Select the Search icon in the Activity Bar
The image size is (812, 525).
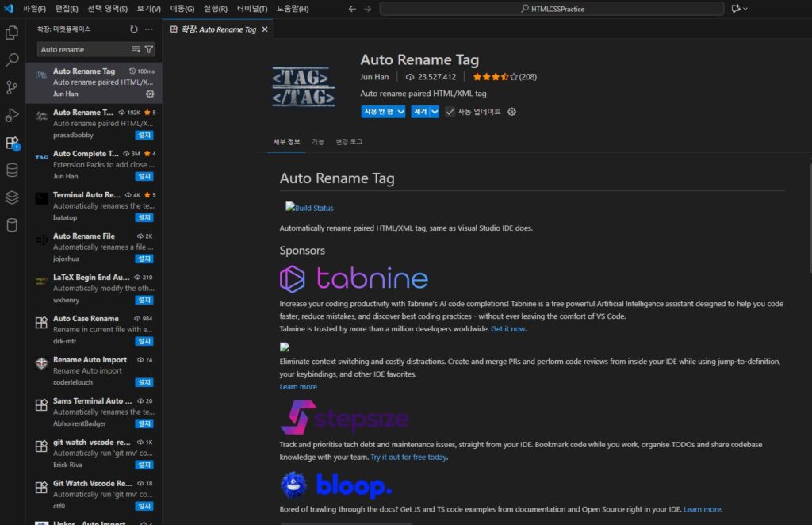(x=11, y=59)
